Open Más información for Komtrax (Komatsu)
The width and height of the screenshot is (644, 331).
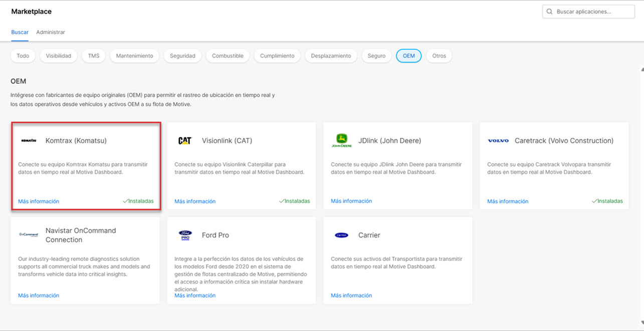click(x=39, y=201)
